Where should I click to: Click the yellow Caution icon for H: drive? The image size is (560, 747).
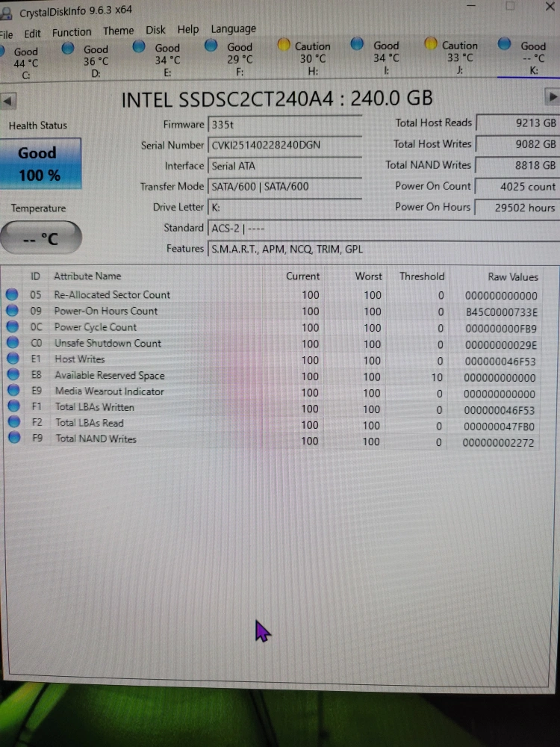(284, 45)
